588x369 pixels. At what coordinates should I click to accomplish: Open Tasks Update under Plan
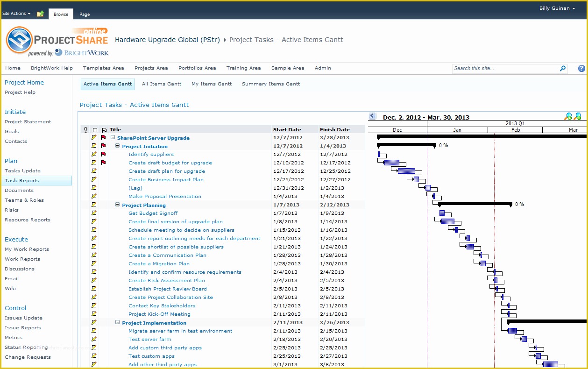tap(22, 171)
